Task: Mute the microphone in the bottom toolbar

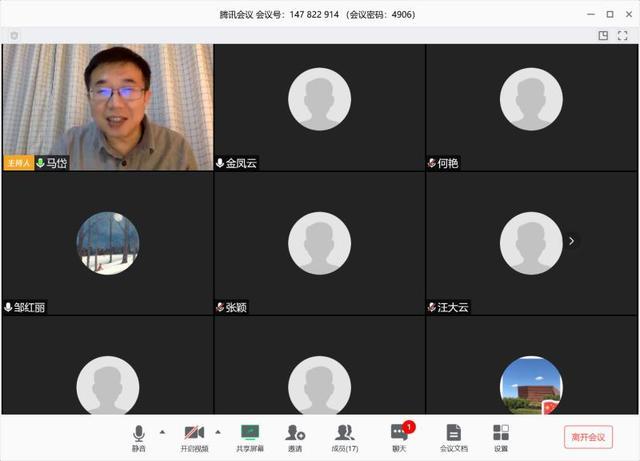Action: [x=138, y=435]
